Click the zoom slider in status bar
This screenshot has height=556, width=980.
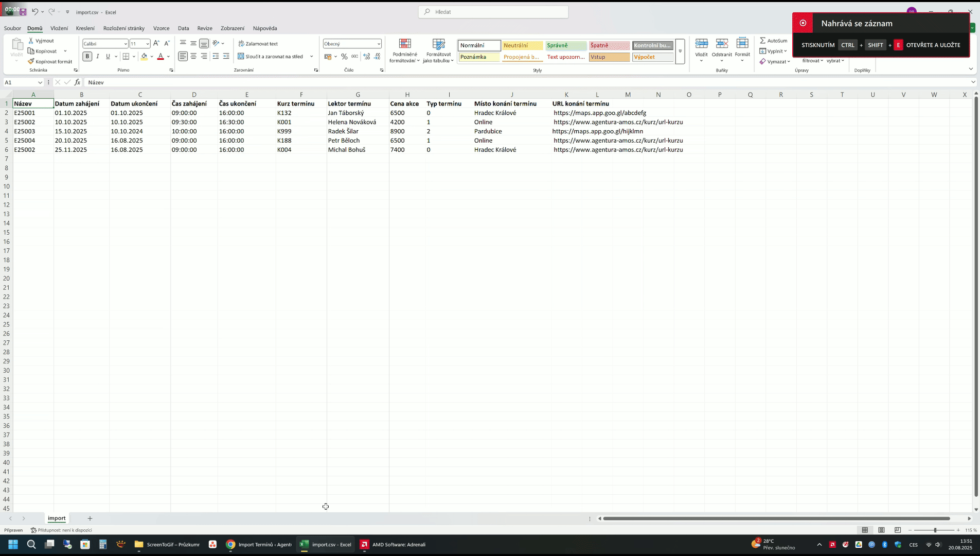(x=935, y=530)
